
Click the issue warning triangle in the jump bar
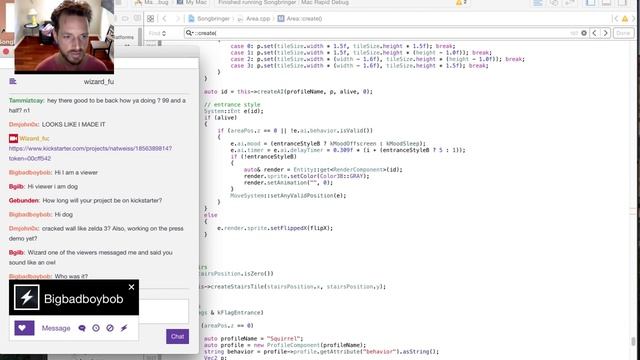click(625, 19)
